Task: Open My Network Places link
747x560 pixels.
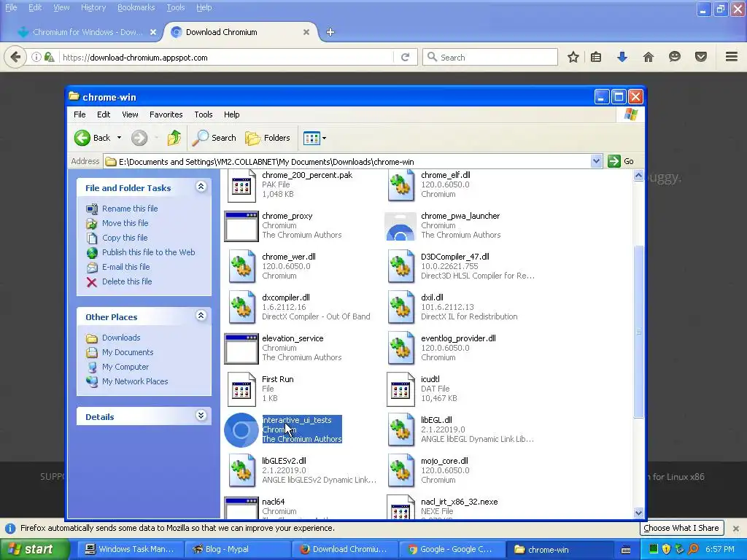Action: click(x=135, y=381)
